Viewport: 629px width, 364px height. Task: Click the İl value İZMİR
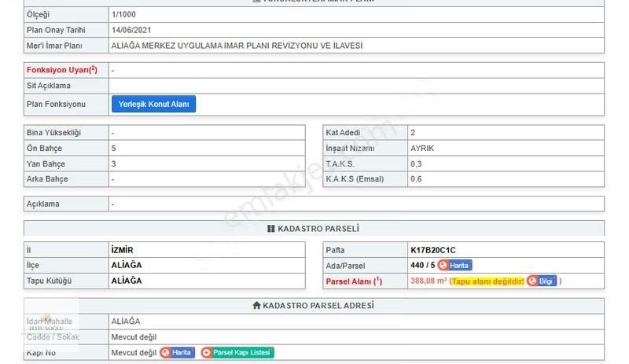point(123,250)
